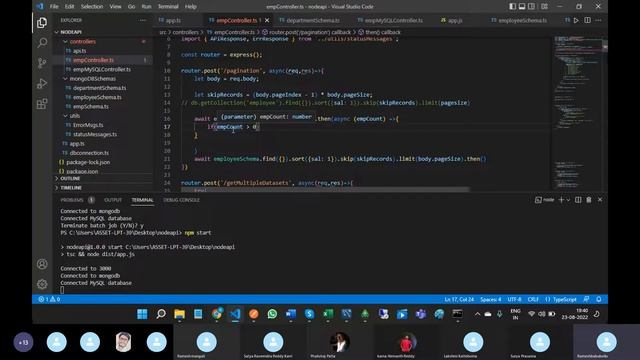Viewport: 640px width, 360px height.
Task: Open the Explorer view in the activity bar
Action: coord(42,23)
